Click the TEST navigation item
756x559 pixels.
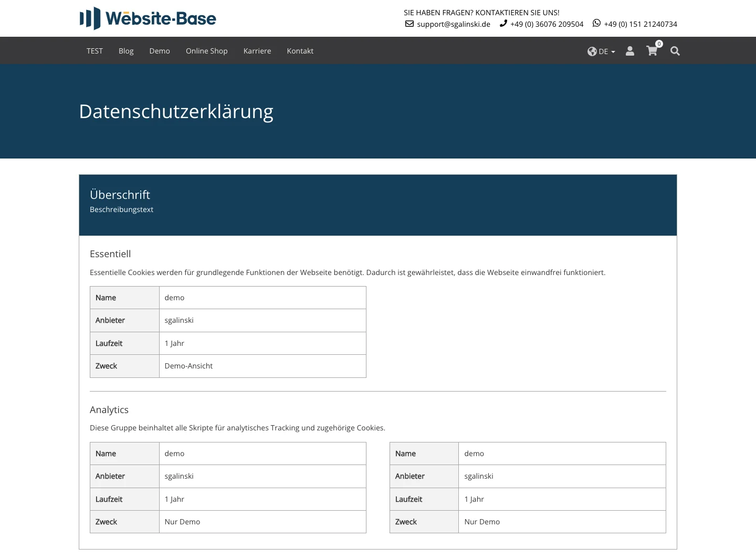click(94, 51)
